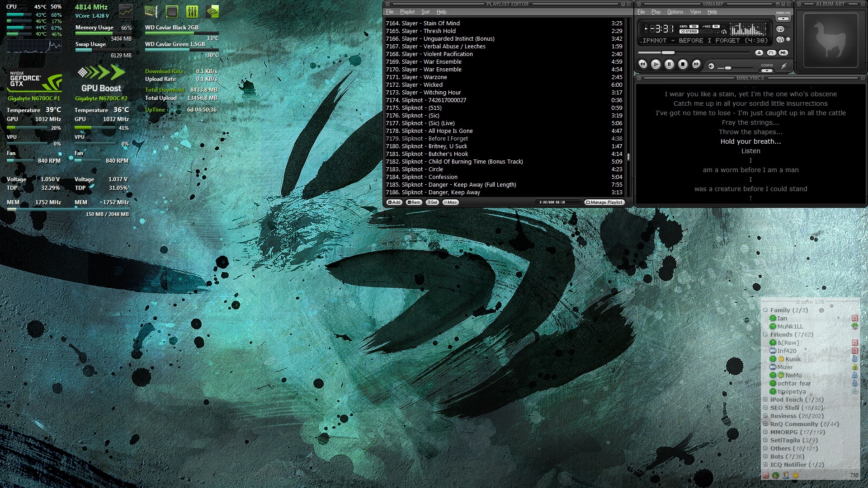
Task: Pause playback in Winamp
Action: (670, 65)
